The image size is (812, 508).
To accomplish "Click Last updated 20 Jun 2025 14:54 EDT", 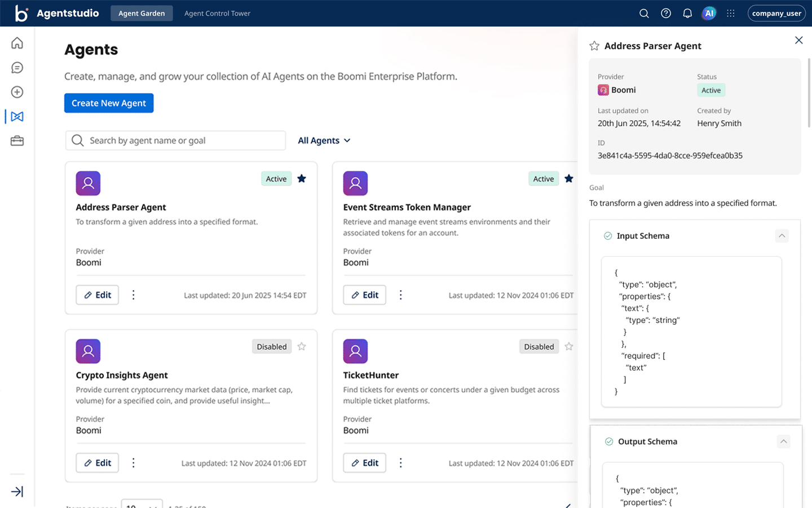I will (x=245, y=295).
